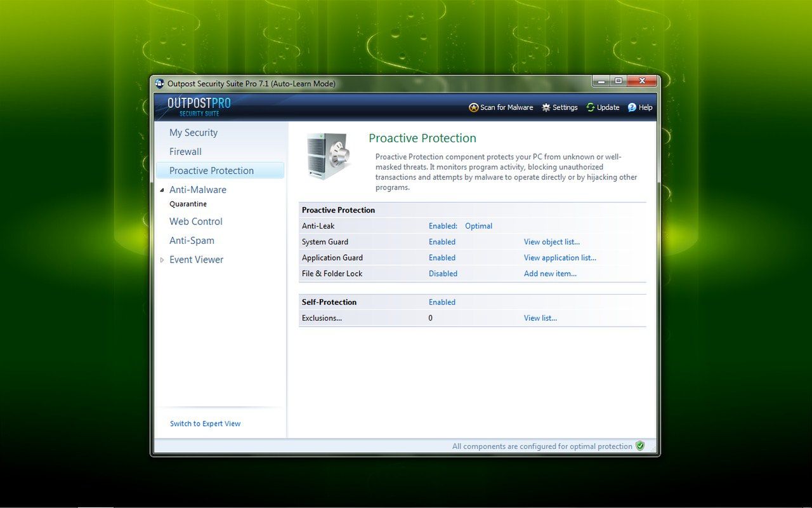
Task: Toggle Self-Protection Enabled link
Action: pos(442,302)
